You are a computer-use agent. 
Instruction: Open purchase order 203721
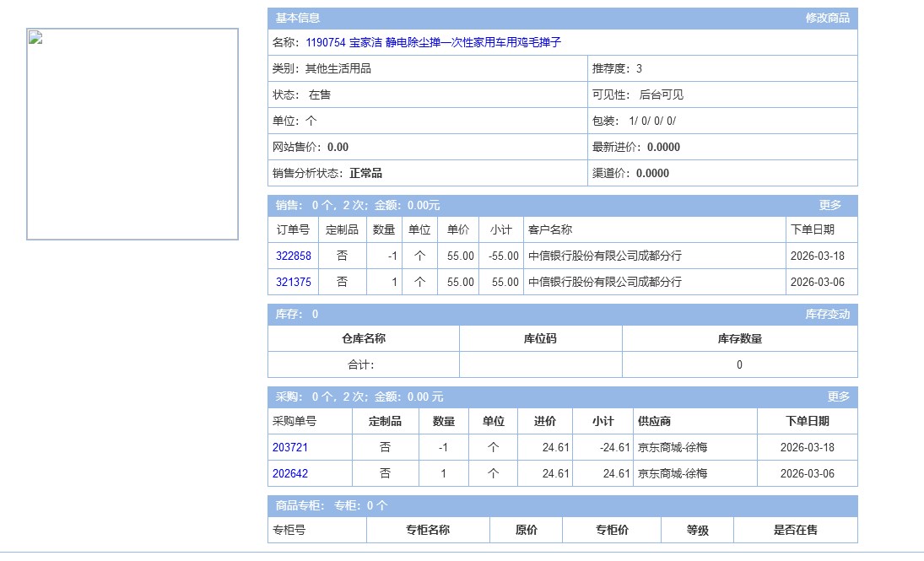pos(289,448)
